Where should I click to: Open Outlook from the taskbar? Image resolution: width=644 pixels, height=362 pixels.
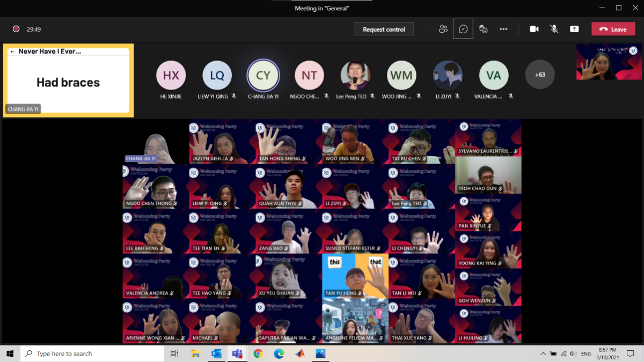click(216, 353)
